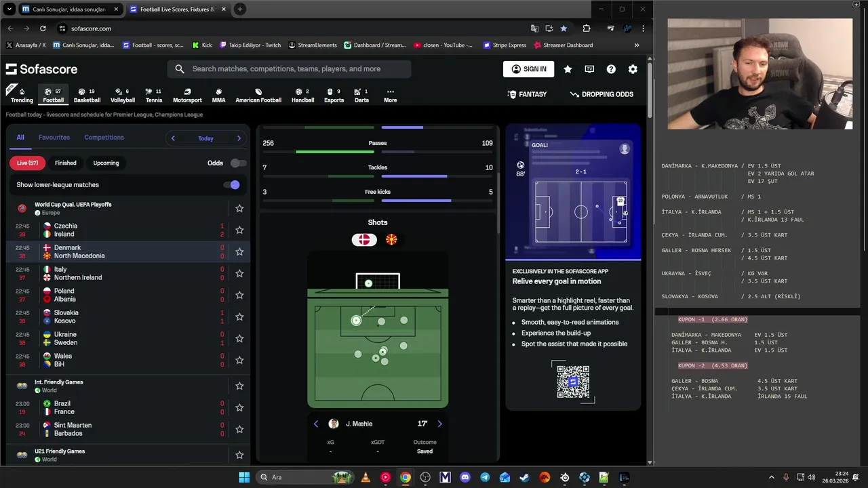Open the Handball section
The image size is (868, 488).
302,95
